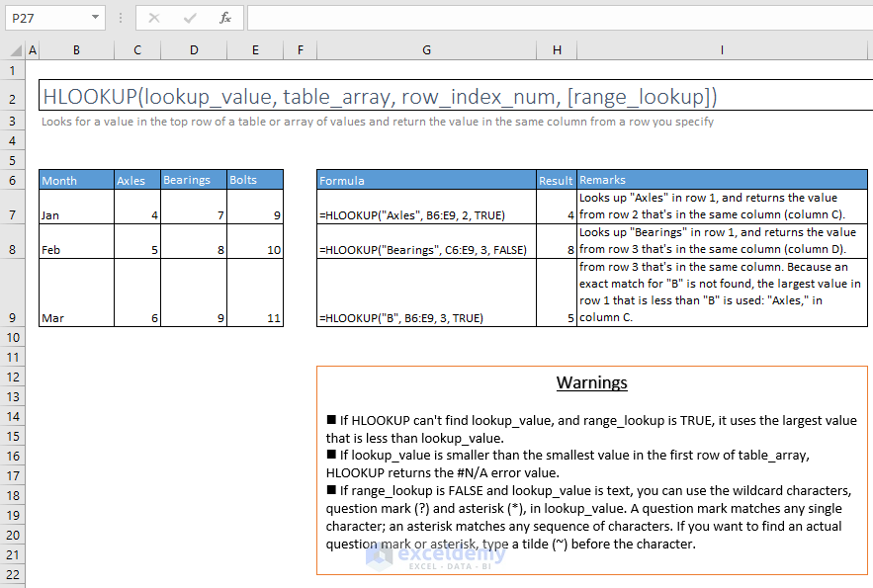Click the Jan Bearings value 7
873x588 pixels.
pos(194,207)
